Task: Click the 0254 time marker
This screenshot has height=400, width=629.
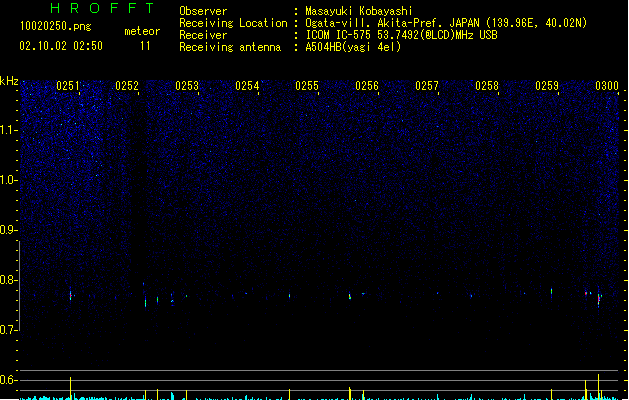Action: click(x=247, y=86)
